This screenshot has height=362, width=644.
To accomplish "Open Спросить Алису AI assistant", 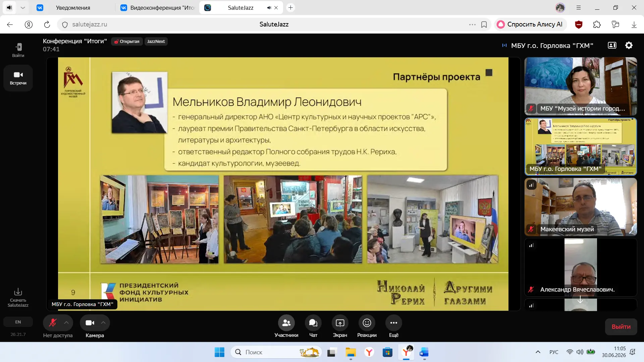I will click(530, 24).
